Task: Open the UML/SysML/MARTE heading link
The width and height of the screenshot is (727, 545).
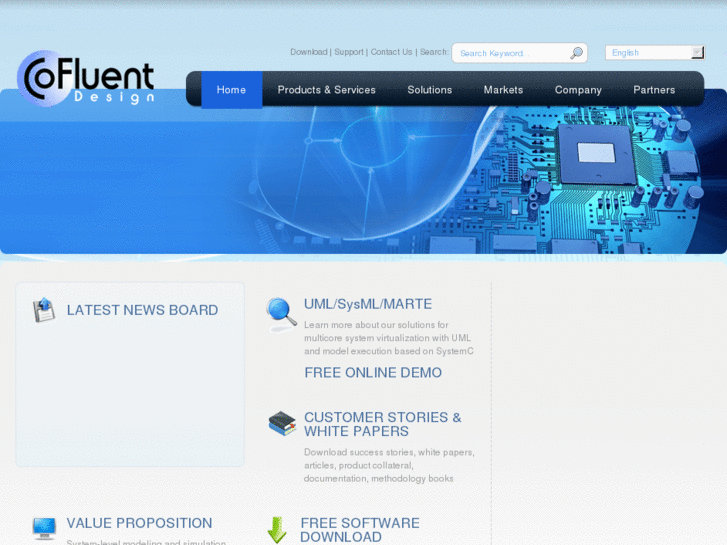Action: coord(368,304)
